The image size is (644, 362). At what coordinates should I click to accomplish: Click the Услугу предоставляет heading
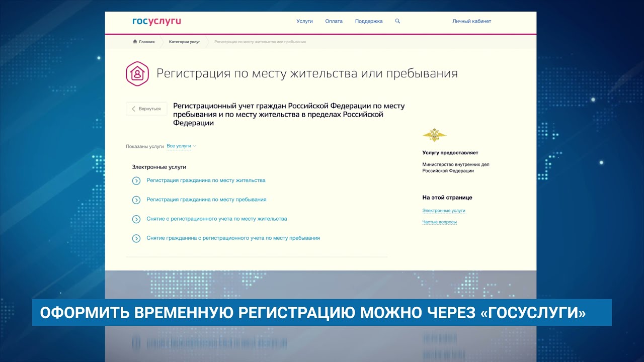coord(450,152)
